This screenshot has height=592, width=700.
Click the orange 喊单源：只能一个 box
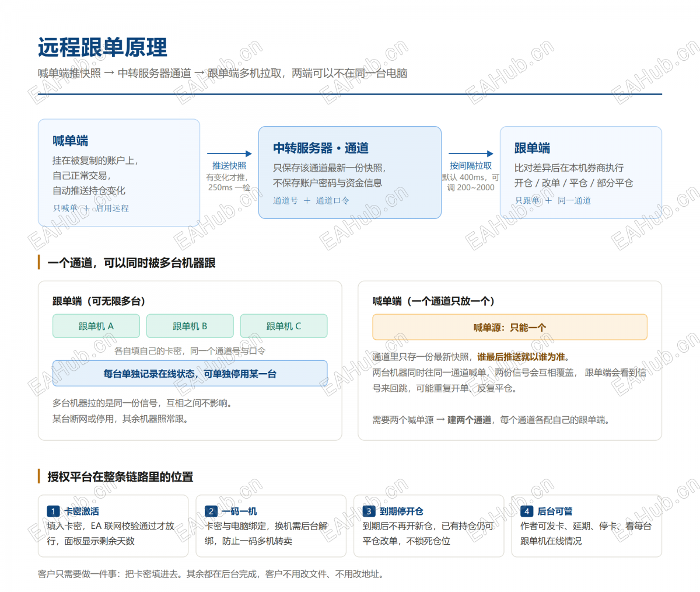coord(510,327)
